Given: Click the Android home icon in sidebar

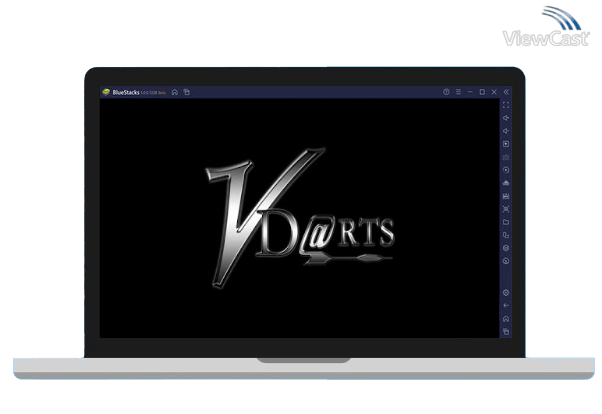Looking at the screenshot, I should point(506,319).
